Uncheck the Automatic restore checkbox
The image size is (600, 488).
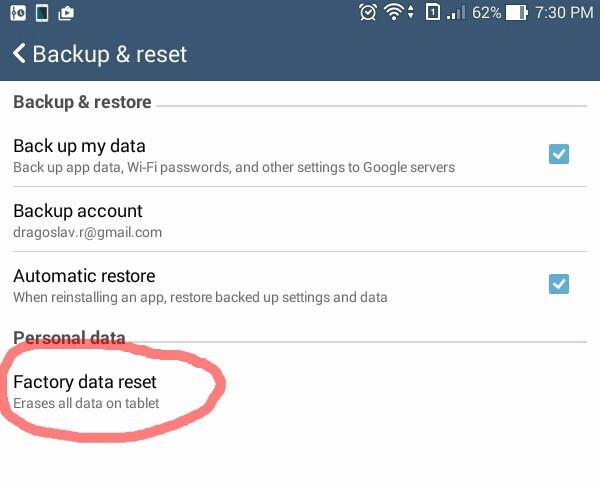click(559, 284)
